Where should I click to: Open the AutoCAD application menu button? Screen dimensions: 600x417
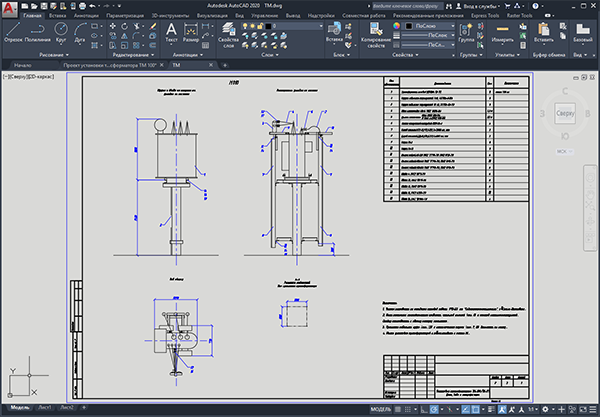coord(10,8)
